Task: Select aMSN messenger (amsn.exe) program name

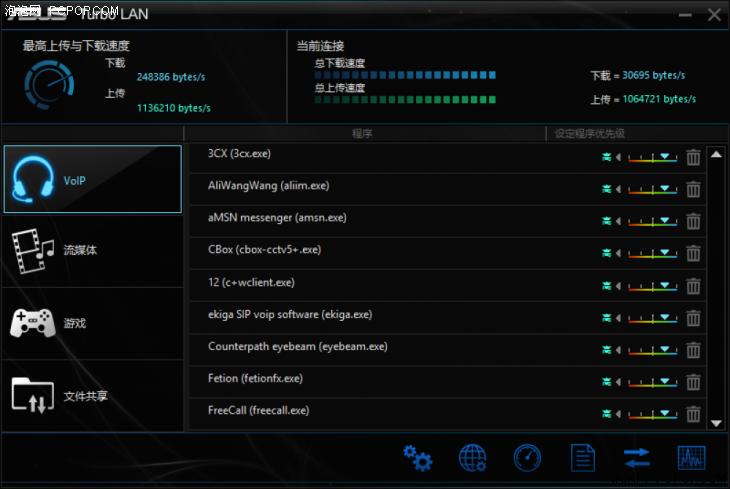Action: (x=277, y=218)
